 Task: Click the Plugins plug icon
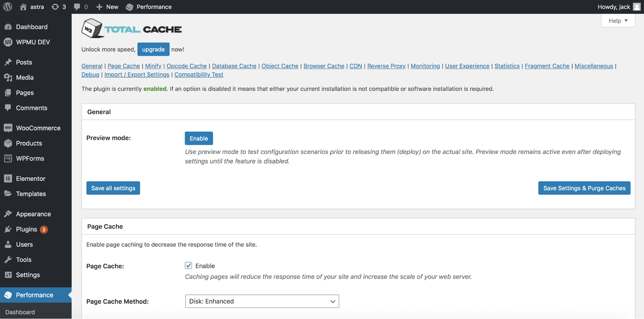coord(8,229)
